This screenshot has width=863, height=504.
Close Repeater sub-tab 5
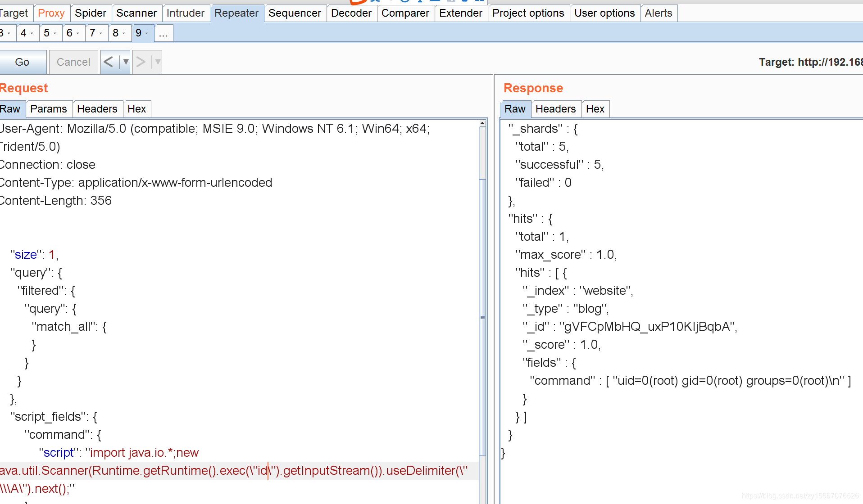[x=55, y=33]
